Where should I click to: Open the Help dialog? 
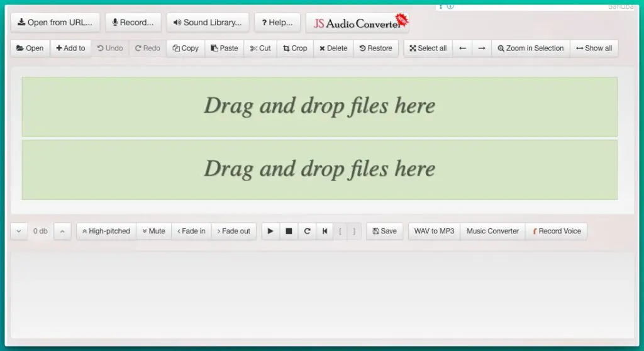click(277, 23)
